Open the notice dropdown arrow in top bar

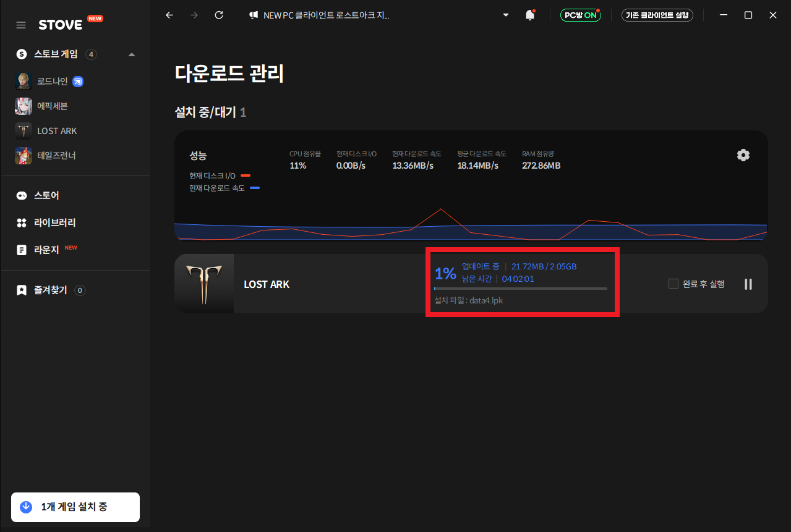coord(506,15)
